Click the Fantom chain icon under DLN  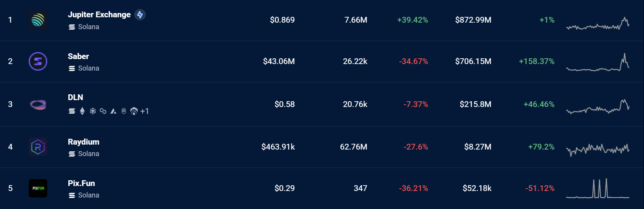124,111
